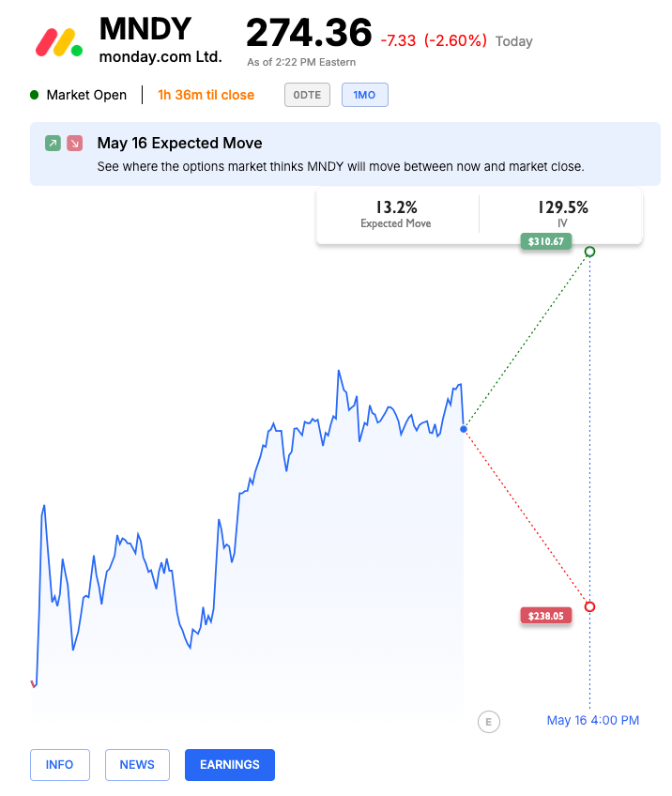Click the May 16 Expected Move banner title

click(x=179, y=144)
